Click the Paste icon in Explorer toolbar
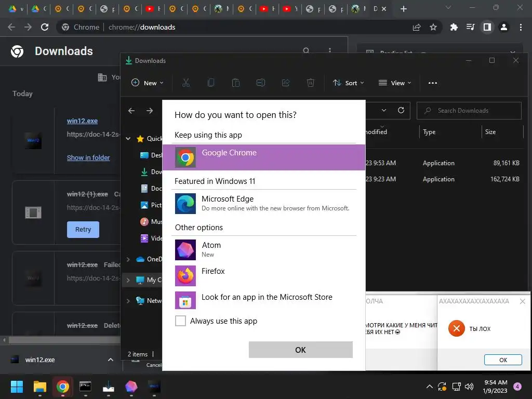Viewport: 532px width, 399px height. click(x=236, y=83)
